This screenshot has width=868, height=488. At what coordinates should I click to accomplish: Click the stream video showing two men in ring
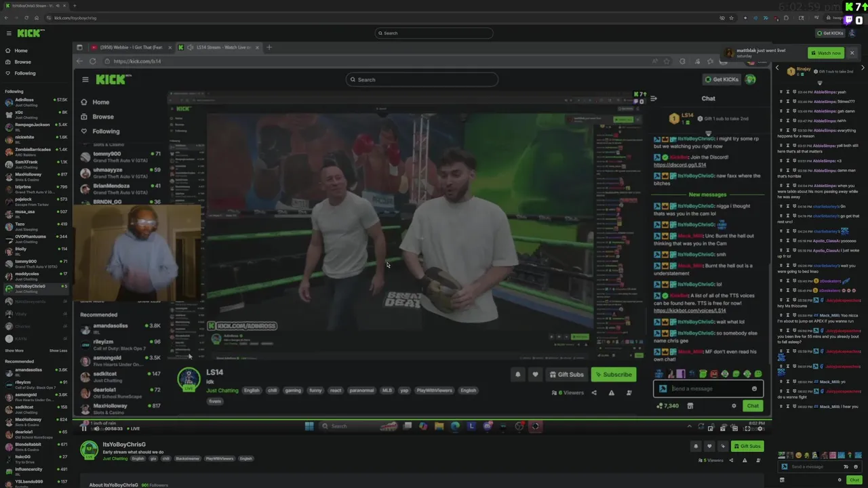tap(400, 224)
